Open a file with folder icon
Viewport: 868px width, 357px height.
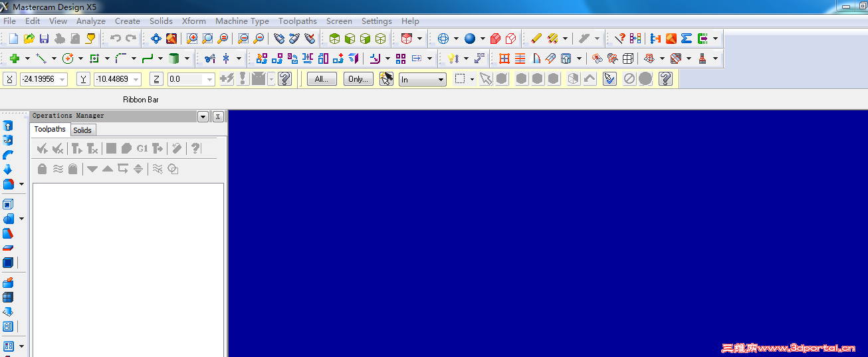pos(29,39)
